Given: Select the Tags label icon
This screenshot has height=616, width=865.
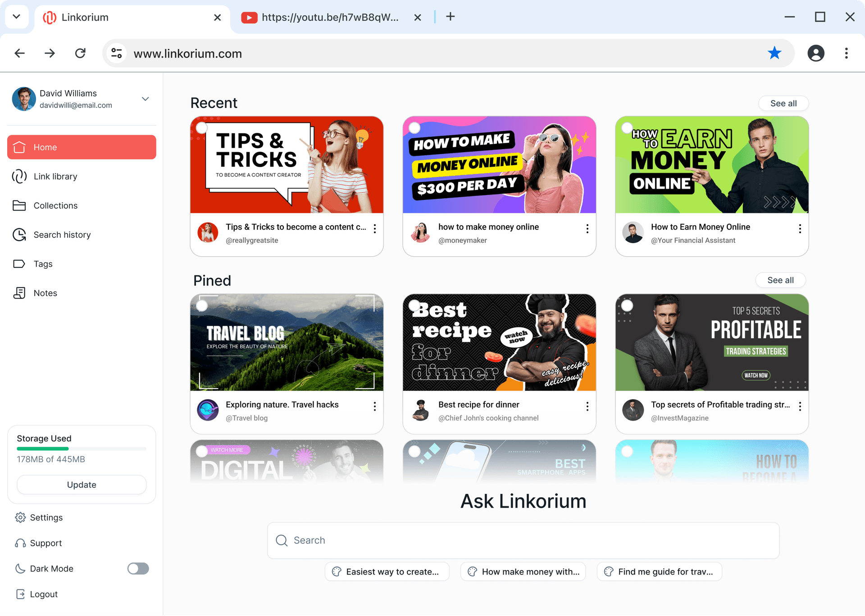Looking at the screenshot, I should (19, 264).
